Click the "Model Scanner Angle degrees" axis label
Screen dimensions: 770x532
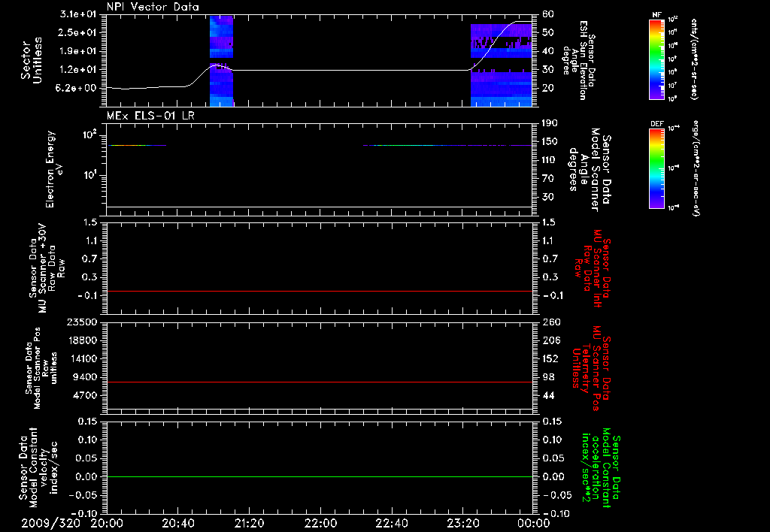(590, 169)
